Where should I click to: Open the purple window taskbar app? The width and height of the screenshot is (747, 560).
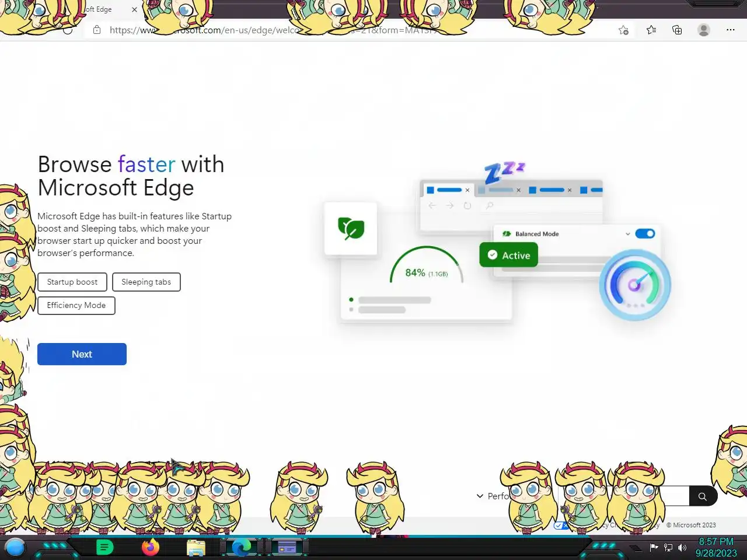[x=287, y=547]
